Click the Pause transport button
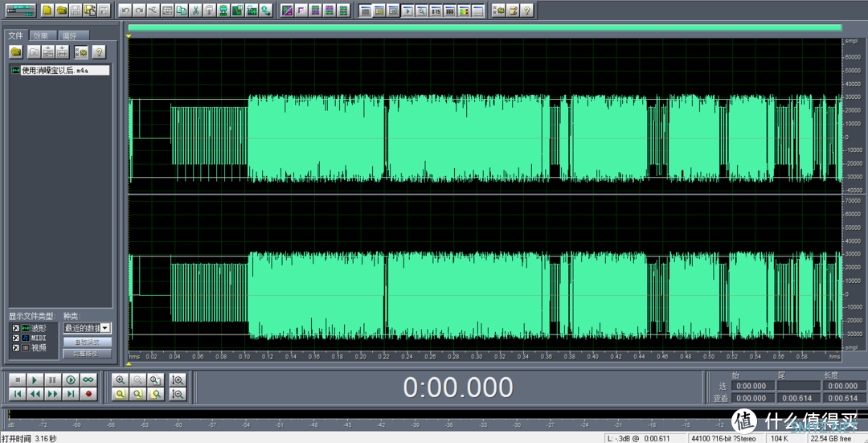Image resolution: width=868 pixels, height=443 pixels. 52,379
